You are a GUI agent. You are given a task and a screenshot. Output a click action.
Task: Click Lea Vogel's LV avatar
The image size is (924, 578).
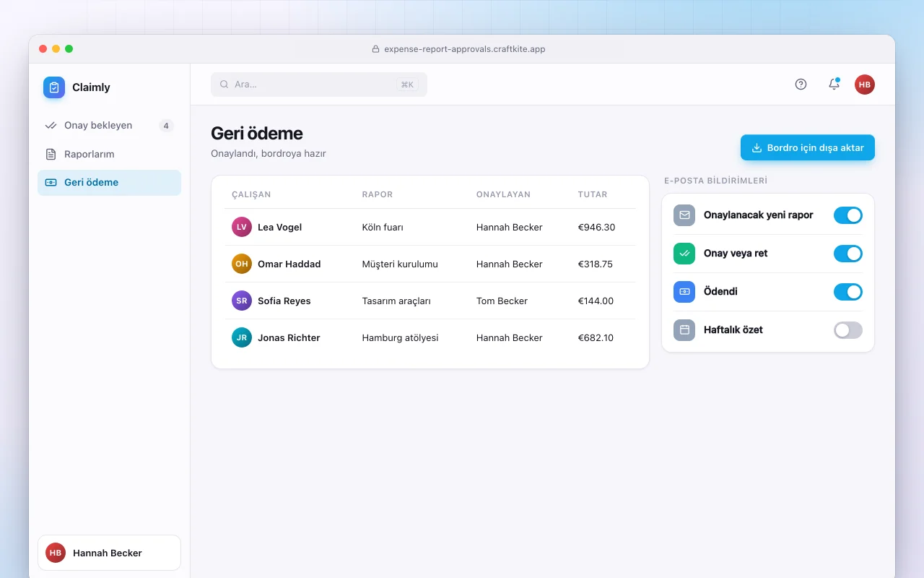click(x=242, y=227)
